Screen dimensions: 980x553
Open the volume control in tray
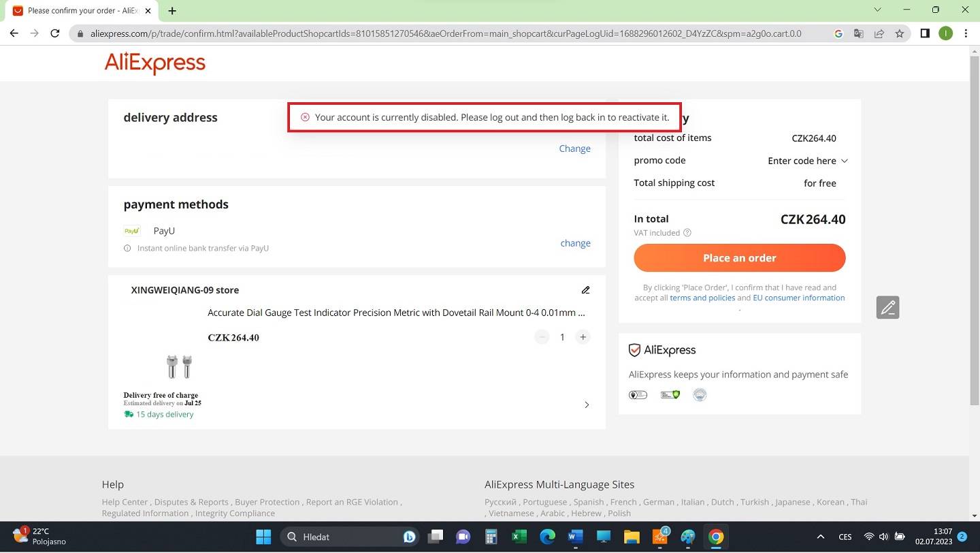883,537
